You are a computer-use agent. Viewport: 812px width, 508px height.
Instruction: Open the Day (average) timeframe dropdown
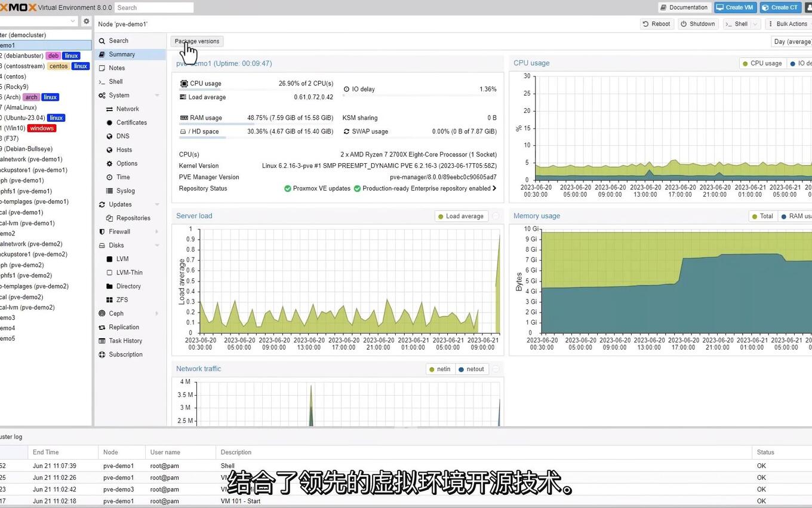pos(792,42)
